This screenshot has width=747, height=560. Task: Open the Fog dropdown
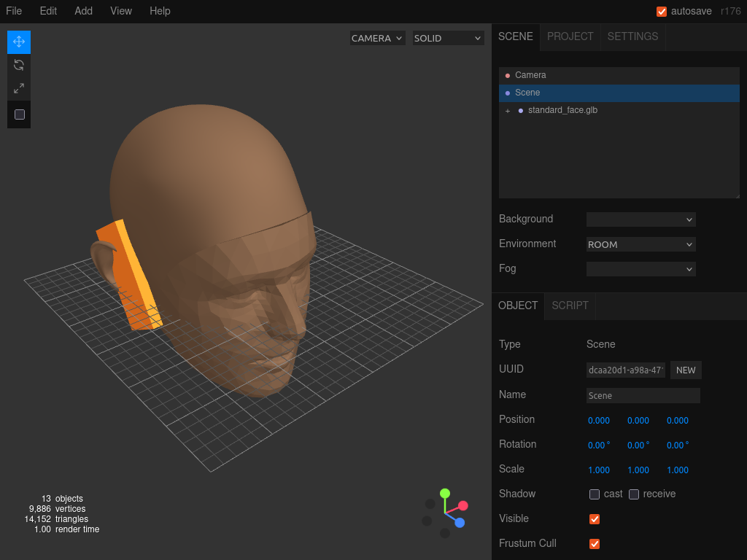click(x=640, y=269)
